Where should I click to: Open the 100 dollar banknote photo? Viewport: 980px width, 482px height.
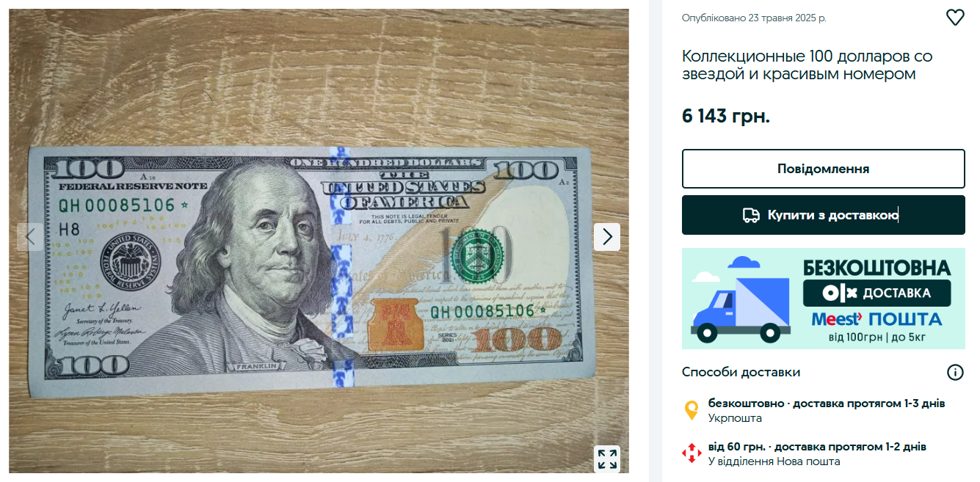(x=319, y=241)
